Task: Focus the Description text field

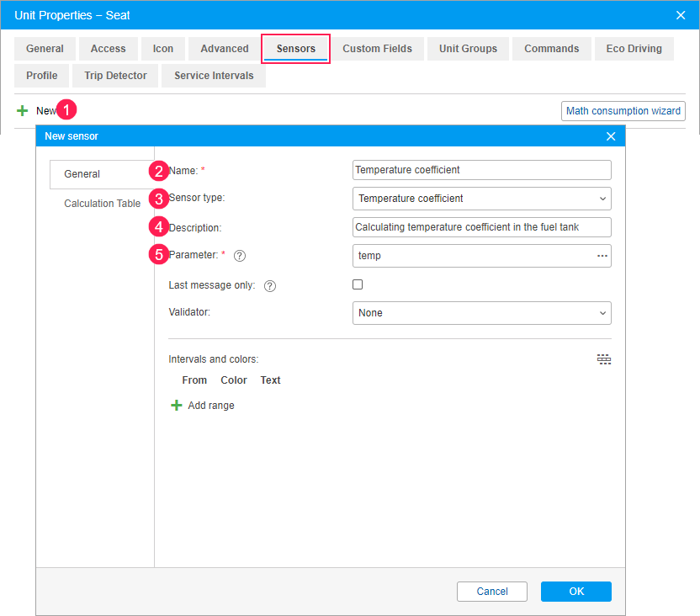Action: [x=481, y=227]
